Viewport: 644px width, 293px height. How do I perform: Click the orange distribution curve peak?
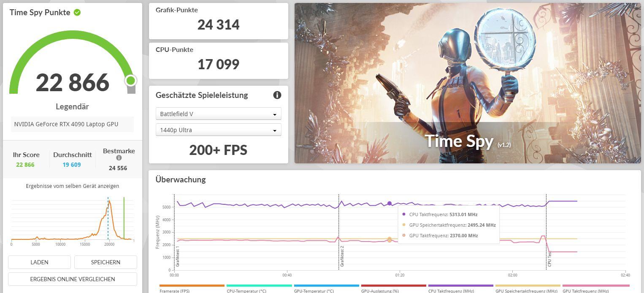pyautogui.click(x=109, y=202)
